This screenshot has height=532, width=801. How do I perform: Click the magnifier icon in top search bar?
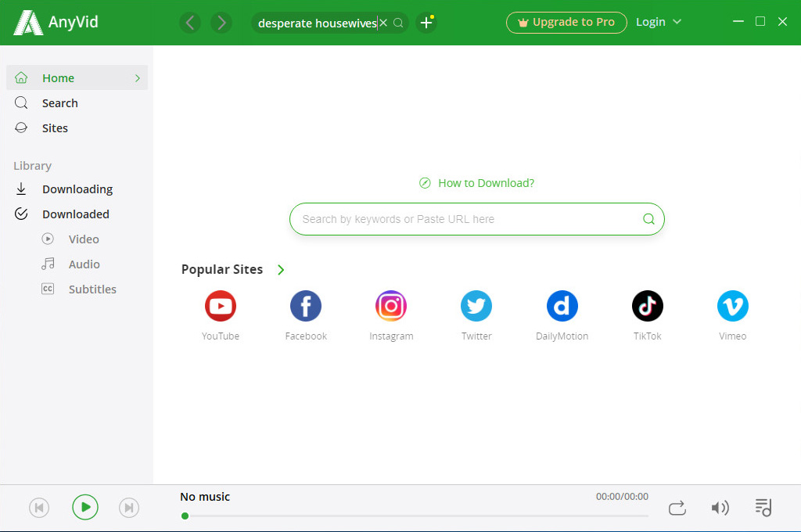(x=398, y=23)
